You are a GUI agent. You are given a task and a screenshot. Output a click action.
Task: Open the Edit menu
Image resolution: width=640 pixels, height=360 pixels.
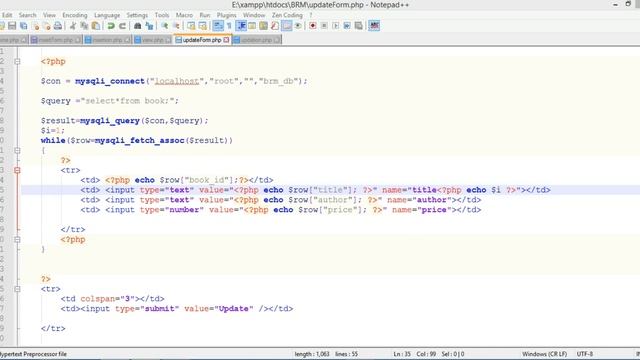pos(7,15)
